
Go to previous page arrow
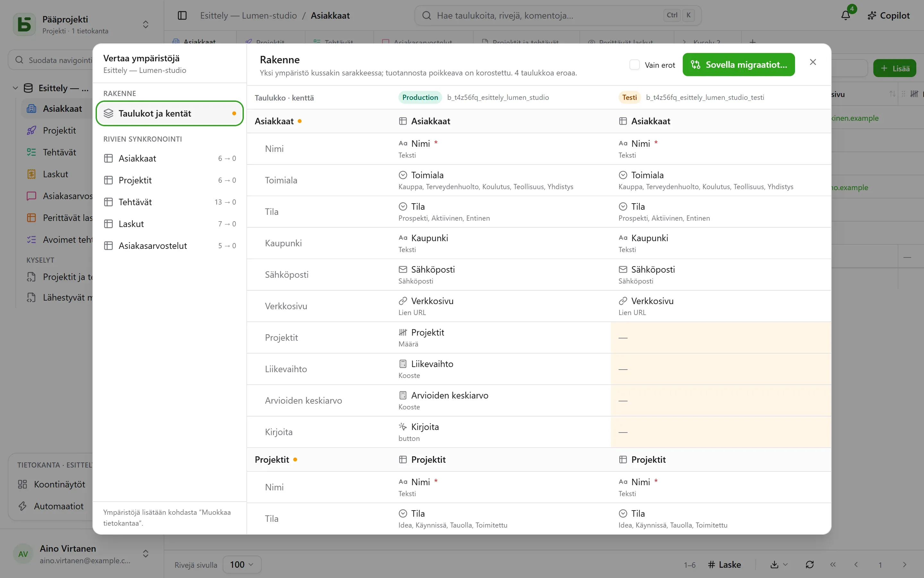856,565
